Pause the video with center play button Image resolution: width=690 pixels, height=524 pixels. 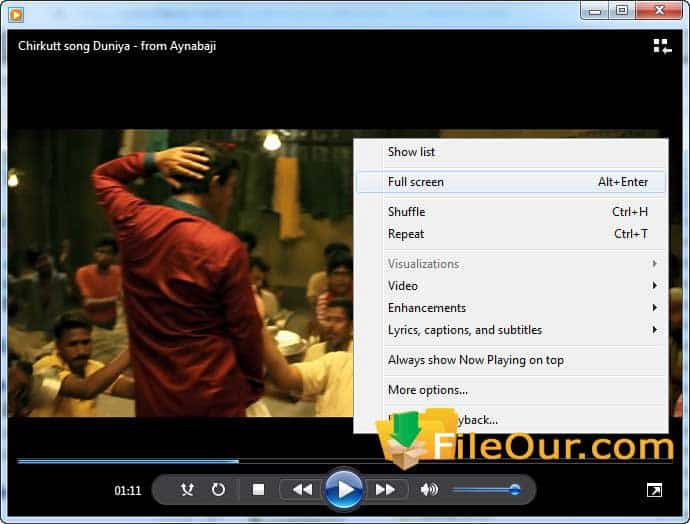[x=343, y=489]
